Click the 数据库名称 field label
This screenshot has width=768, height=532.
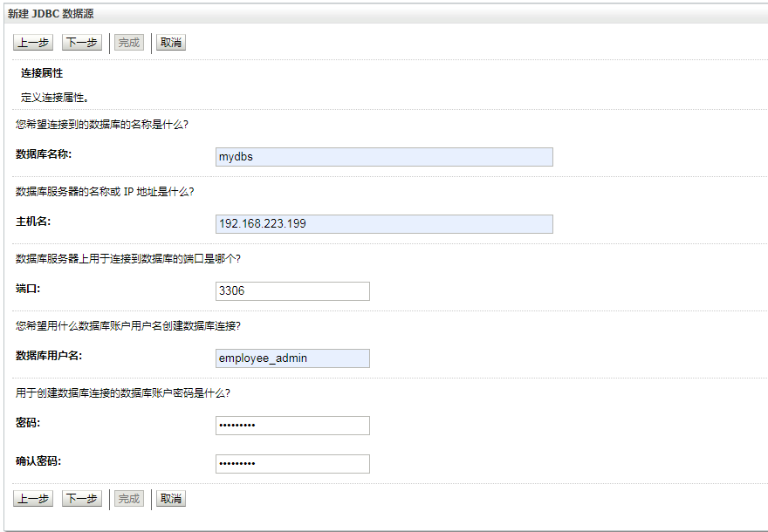[x=44, y=154]
